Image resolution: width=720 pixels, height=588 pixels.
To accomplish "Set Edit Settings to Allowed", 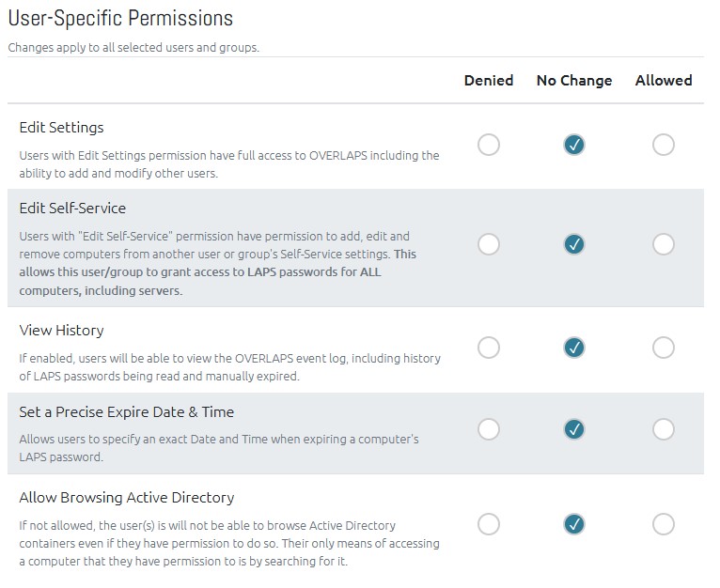I will coord(664,145).
